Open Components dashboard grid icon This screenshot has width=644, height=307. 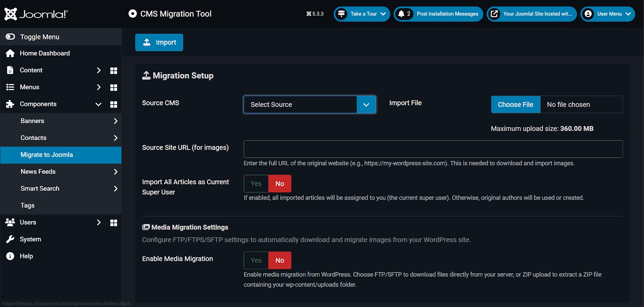114,104
